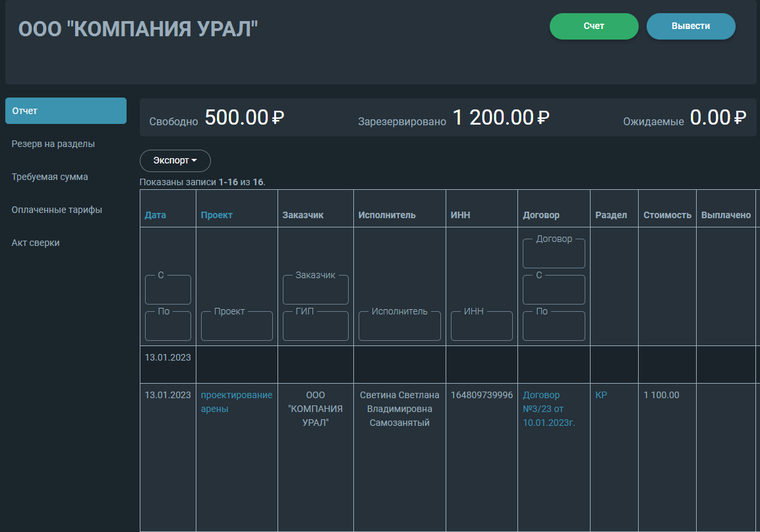Sort table by Проект column header
The width and height of the screenshot is (760, 532).
[217, 215]
